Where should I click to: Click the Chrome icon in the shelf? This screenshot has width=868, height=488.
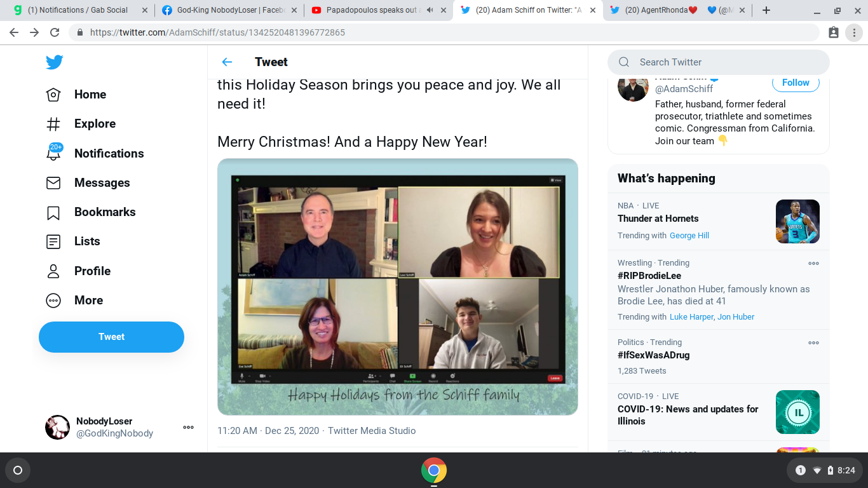click(x=434, y=471)
